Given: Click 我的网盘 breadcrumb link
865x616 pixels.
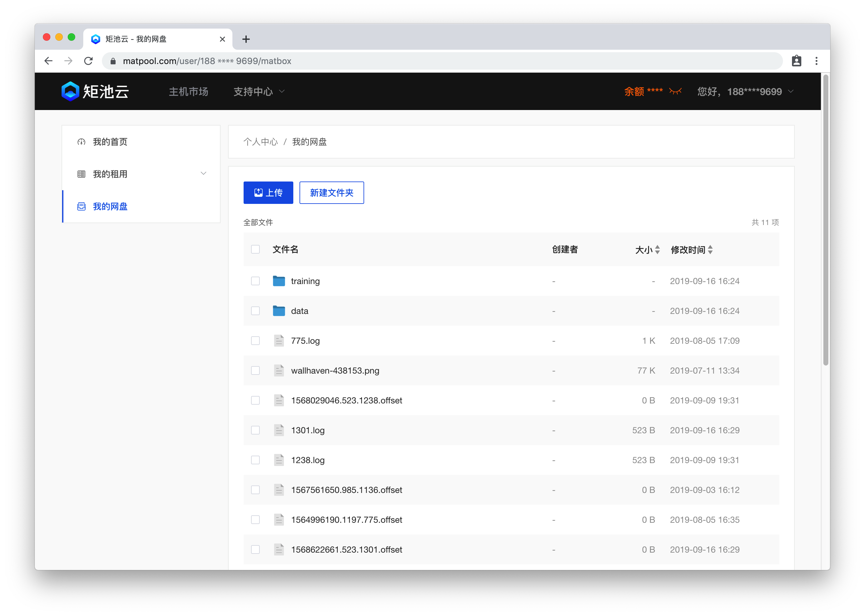Looking at the screenshot, I should [309, 142].
